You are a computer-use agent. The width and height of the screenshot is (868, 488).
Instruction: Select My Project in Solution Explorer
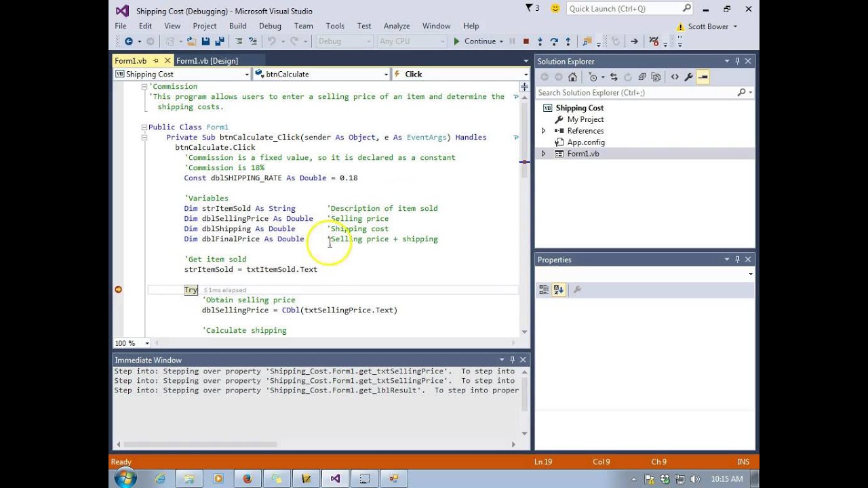[x=585, y=119]
